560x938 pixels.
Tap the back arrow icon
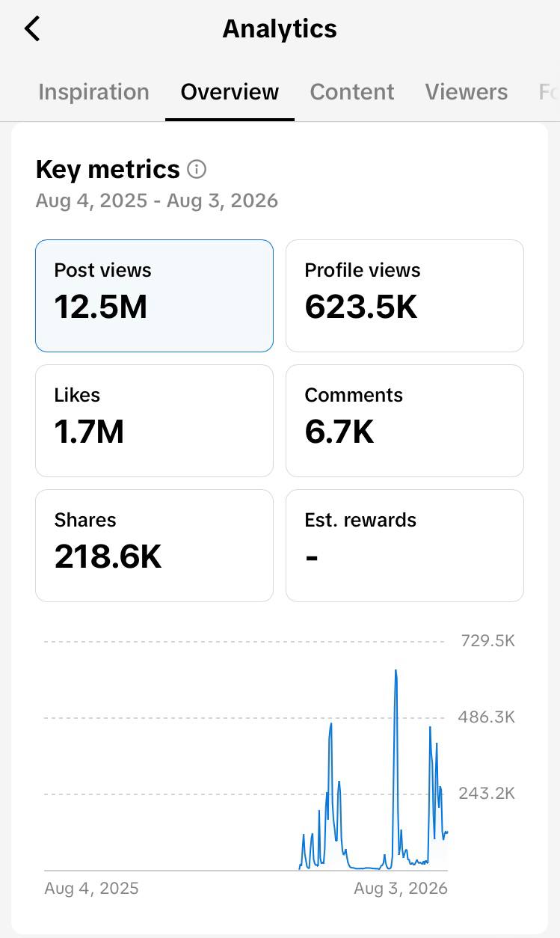32,29
